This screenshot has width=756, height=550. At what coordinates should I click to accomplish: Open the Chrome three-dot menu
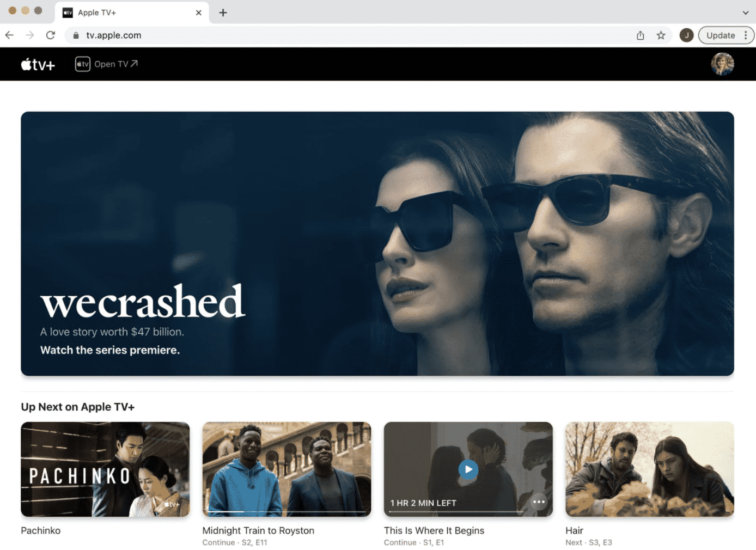[746, 35]
